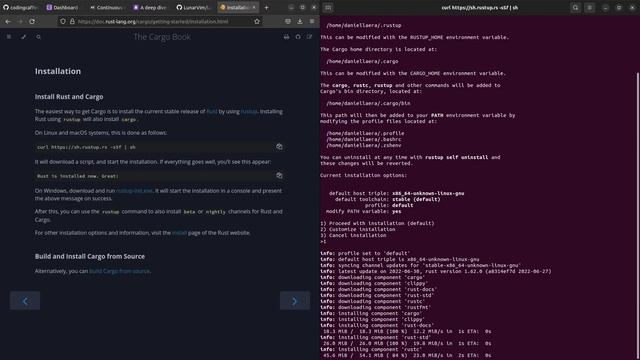The image size is (640, 360).
Task: Click the terminal window title text
Action: [480, 7]
